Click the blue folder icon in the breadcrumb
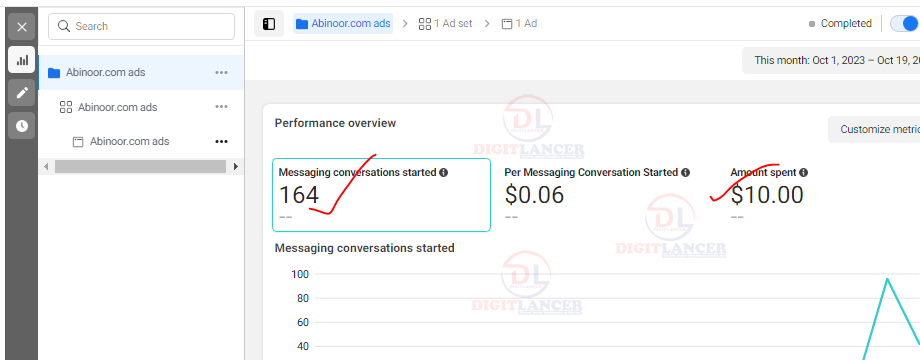Viewport: 920px width, 360px height. (302, 24)
